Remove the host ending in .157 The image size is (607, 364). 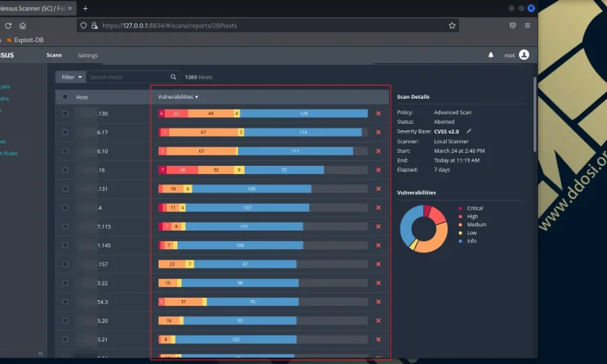(x=378, y=265)
